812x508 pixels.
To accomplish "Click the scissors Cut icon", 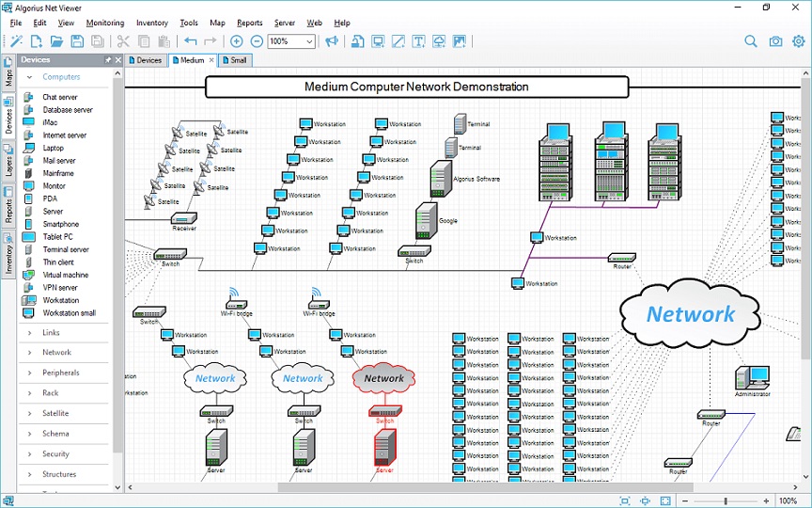I will coord(123,41).
